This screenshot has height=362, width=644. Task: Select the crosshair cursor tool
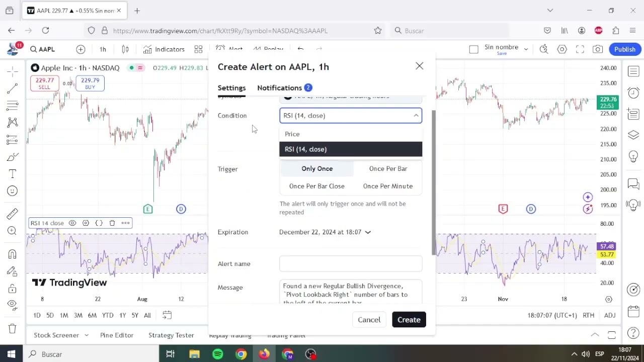[x=13, y=72]
